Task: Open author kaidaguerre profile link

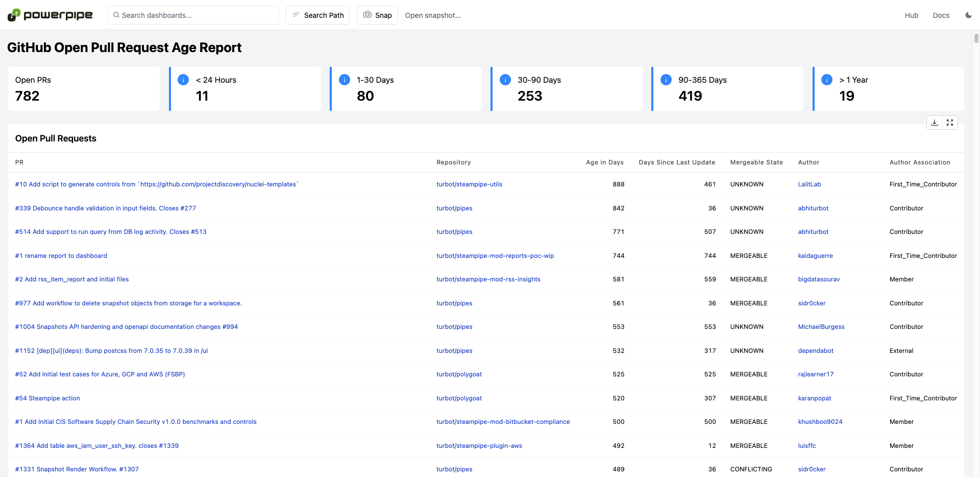Action: (x=815, y=256)
